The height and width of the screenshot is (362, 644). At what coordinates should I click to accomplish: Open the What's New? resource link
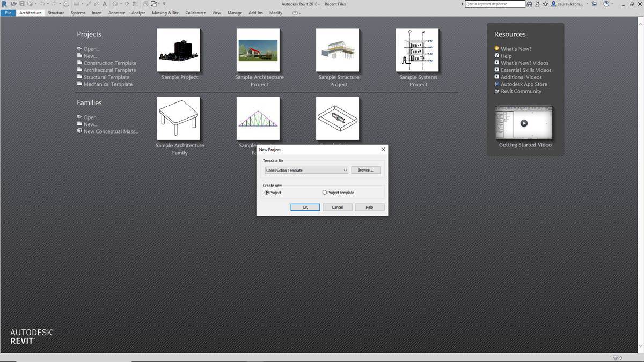[x=516, y=49]
